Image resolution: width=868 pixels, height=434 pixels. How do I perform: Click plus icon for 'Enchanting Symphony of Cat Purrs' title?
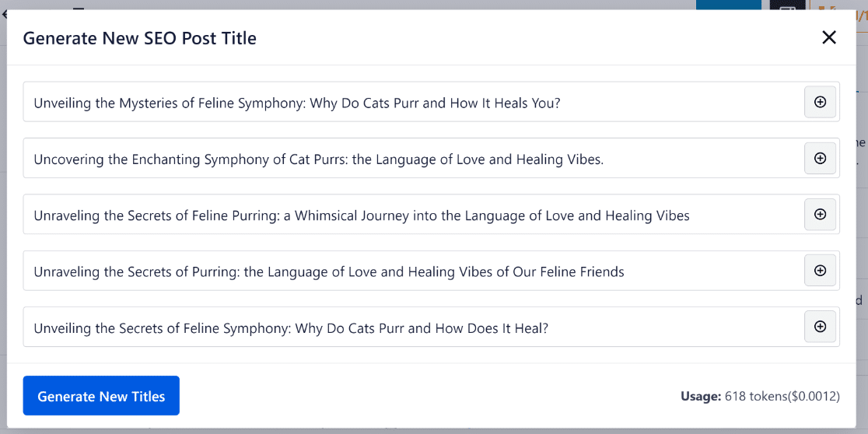(820, 159)
